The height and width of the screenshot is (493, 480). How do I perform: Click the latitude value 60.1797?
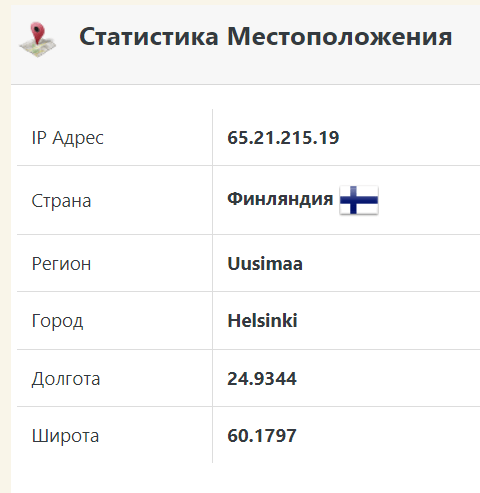coord(262,435)
